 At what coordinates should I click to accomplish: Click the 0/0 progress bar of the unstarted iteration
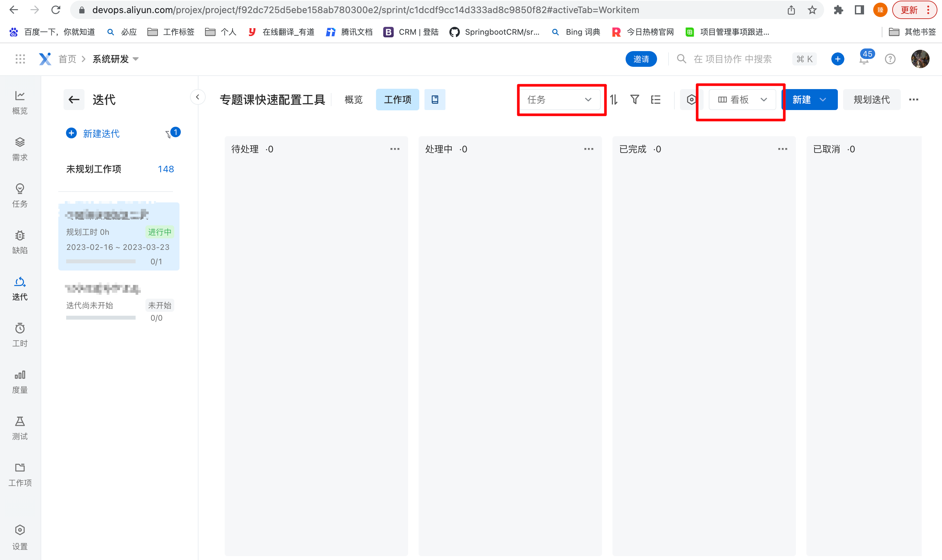point(101,318)
